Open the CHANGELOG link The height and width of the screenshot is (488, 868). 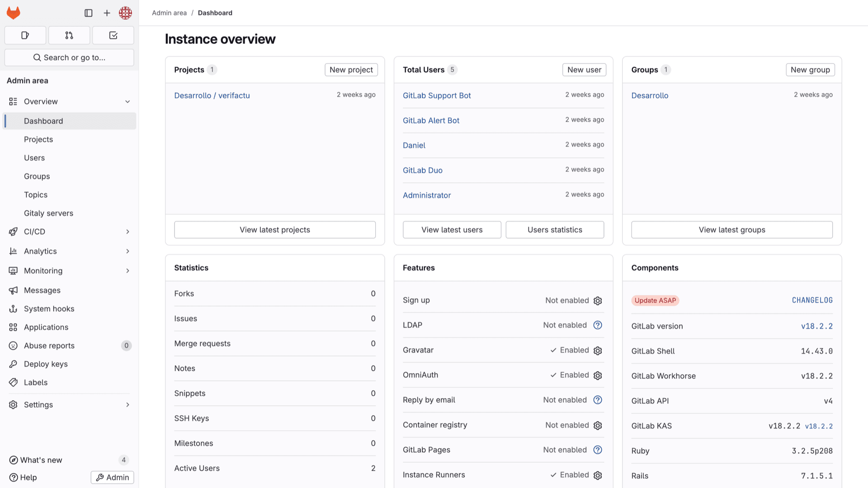pyautogui.click(x=812, y=300)
